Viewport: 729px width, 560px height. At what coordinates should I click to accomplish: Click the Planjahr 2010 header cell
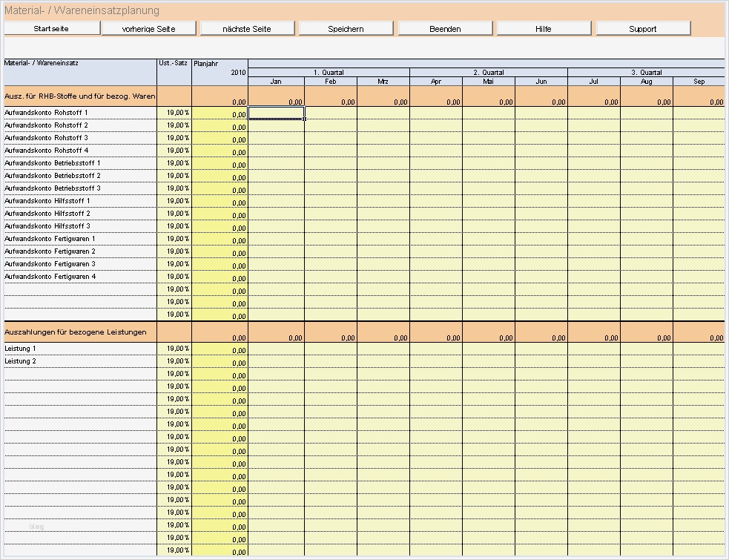pyautogui.click(x=220, y=72)
